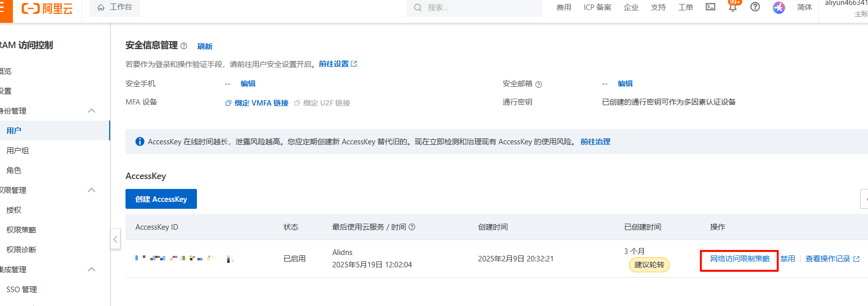This screenshot has width=868, height=306.
Task: Open the 工单 menu
Action: pos(685,7)
